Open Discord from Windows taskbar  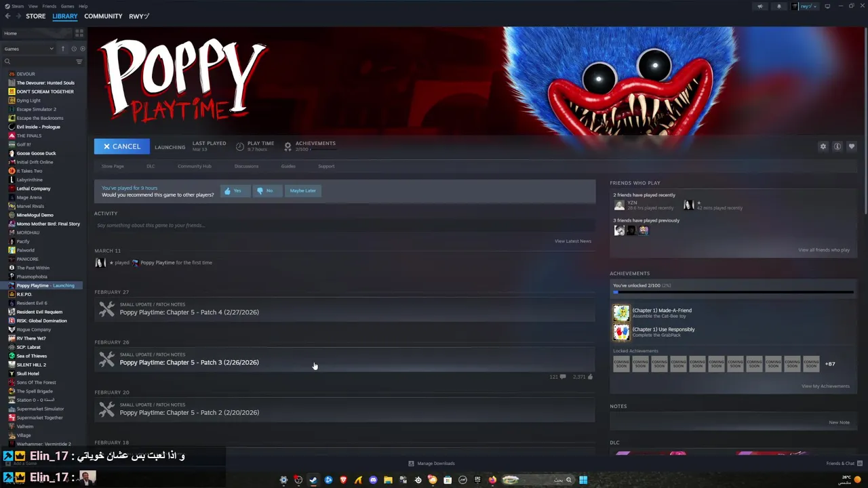(373, 480)
